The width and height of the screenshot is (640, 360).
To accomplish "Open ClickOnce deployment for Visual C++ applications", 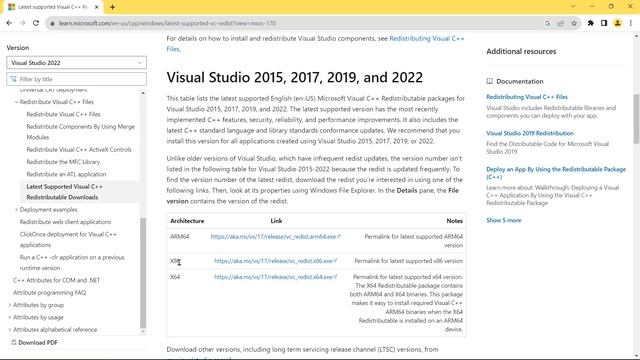I will tap(68, 240).
